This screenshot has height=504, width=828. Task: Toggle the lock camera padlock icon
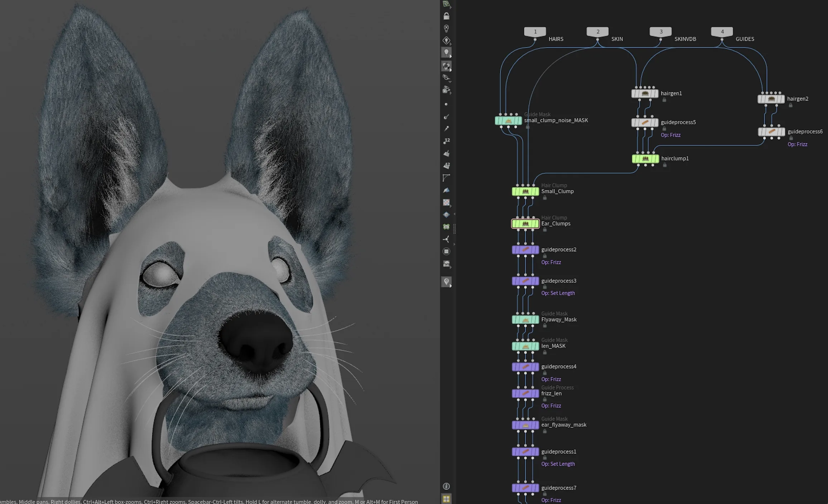coord(446,16)
